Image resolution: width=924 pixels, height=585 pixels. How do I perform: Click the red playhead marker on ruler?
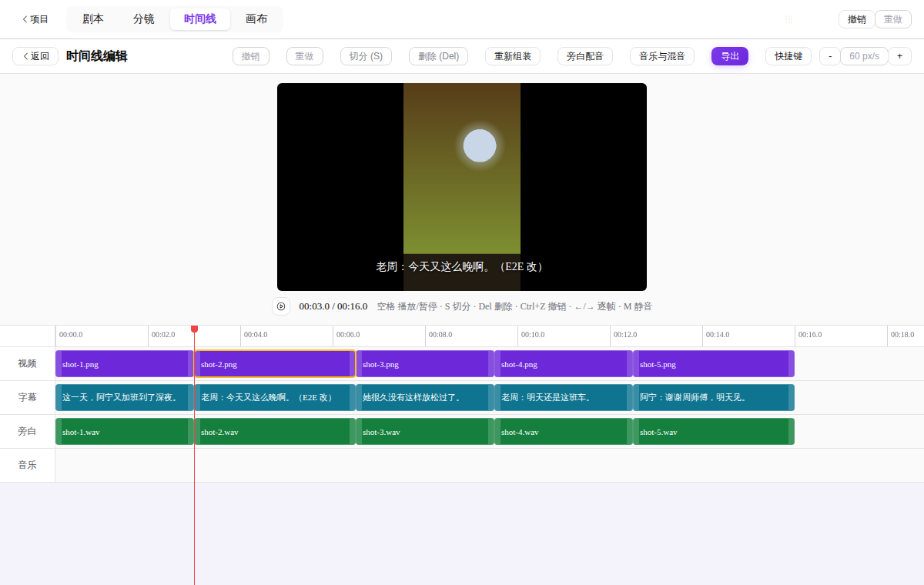(194, 329)
